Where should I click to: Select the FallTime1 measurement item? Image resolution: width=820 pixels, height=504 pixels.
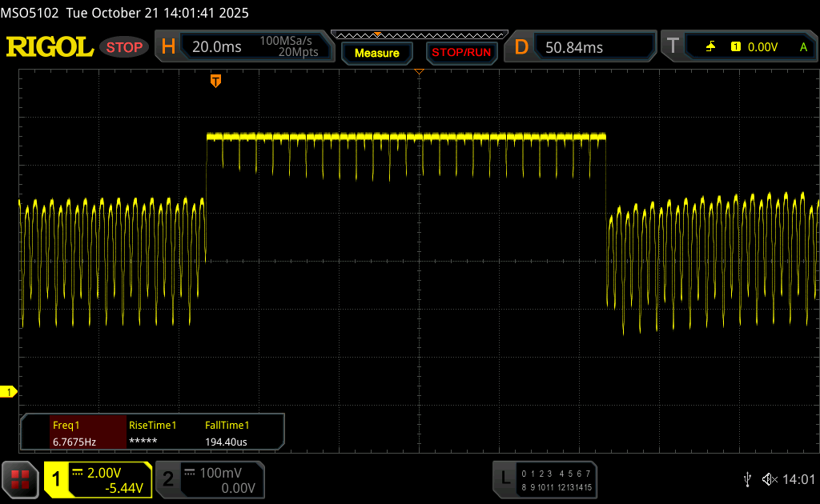[x=227, y=433]
